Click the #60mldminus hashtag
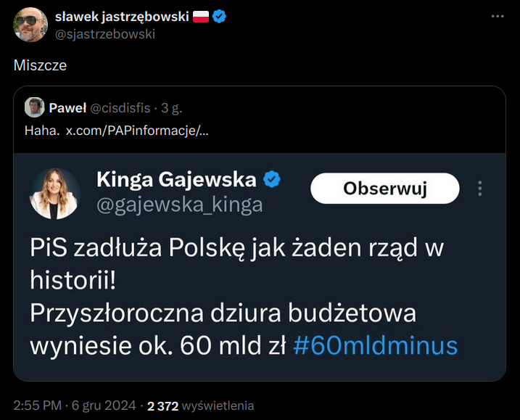This screenshot has width=520, height=420. (375, 345)
